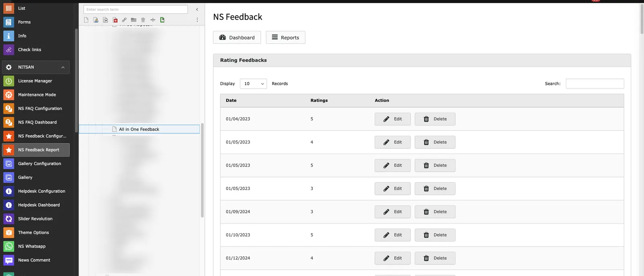
Task: Open the Info module icon
Action: coord(8,36)
